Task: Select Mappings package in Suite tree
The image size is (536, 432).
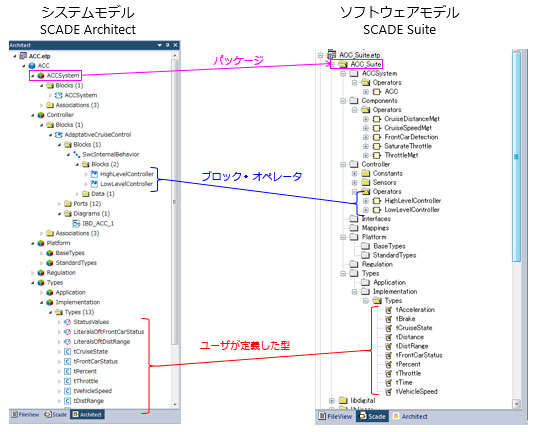Action: tap(375, 228)
